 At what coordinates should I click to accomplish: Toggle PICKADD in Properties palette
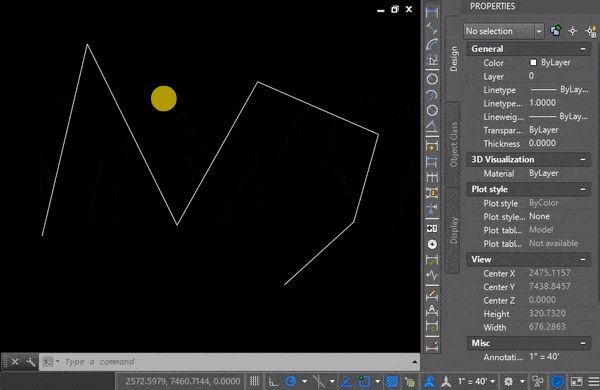(556, 31)
